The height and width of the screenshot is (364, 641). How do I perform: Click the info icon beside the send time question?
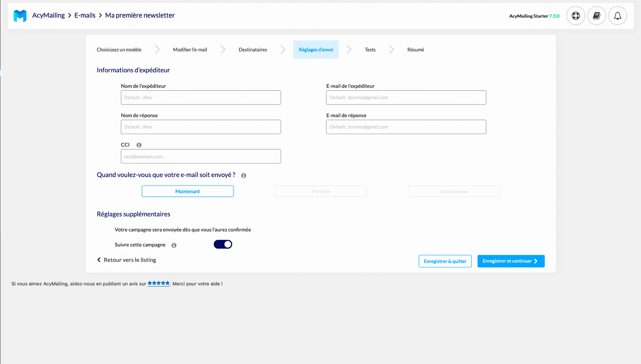(x=243, y=175)
